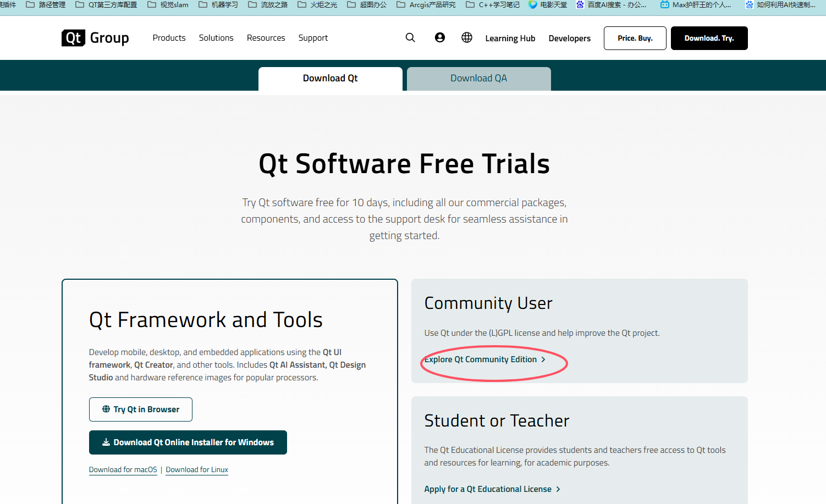The width and height of the screenshot is (826, 504).
Task: Click Download Qt Online Installer for Windows
Action: point(188,442)
